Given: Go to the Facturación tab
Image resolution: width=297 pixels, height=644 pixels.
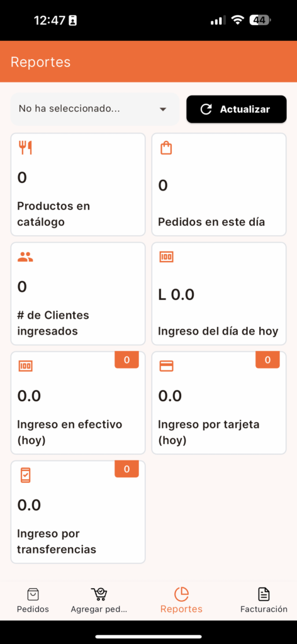Looking at the screenshot, I should coord(264,601).
